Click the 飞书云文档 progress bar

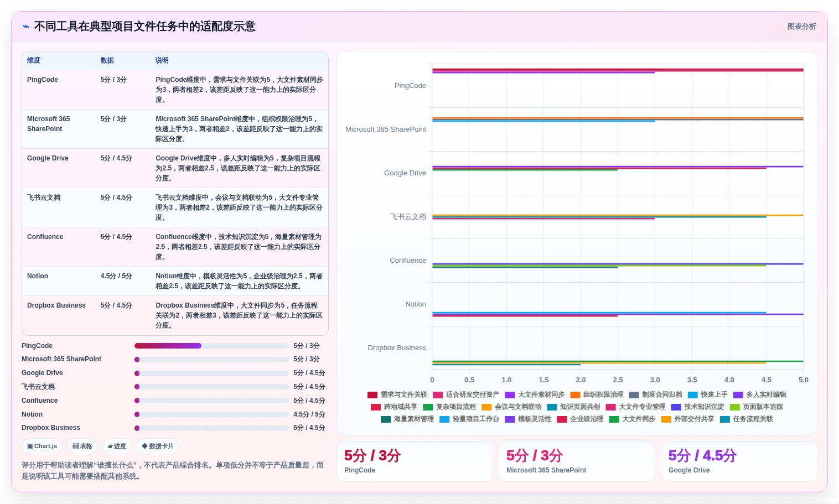pyautogui.click(x=211, y=387)
